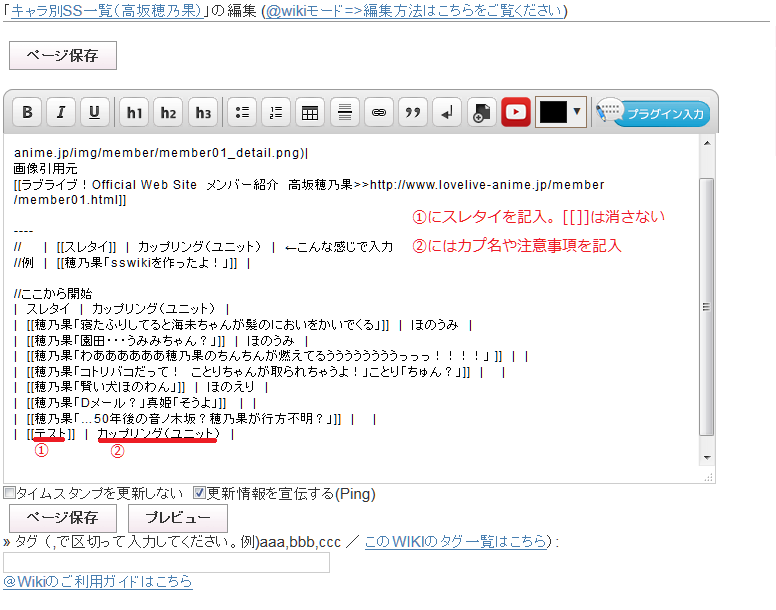The image size is (776, 610).
Task: Open the text color dropdown arrow
Action: pos(577,112)
